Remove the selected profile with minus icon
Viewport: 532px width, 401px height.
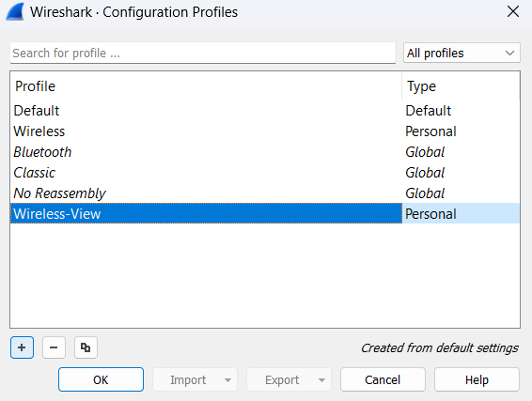coord(54,347)
